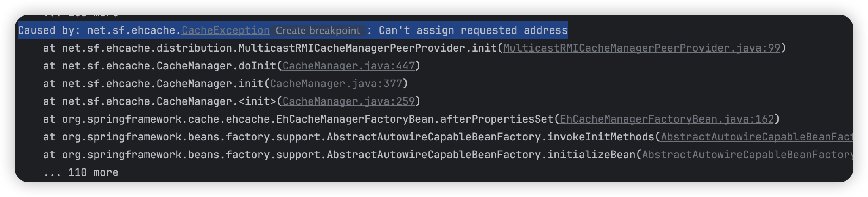Click the Create breakpoint button
868x197 pixels.
point(318,31)
